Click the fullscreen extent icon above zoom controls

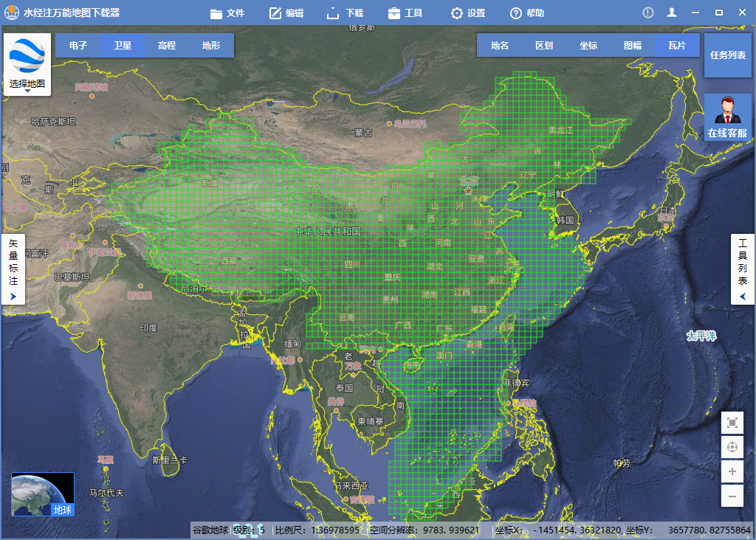(x=732, y=423)
